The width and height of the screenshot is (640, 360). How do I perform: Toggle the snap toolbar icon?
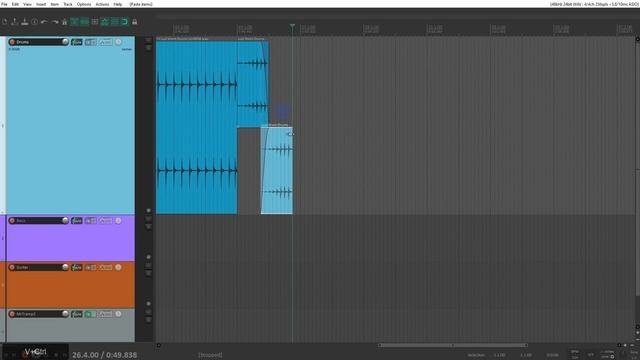coord(124,22)
